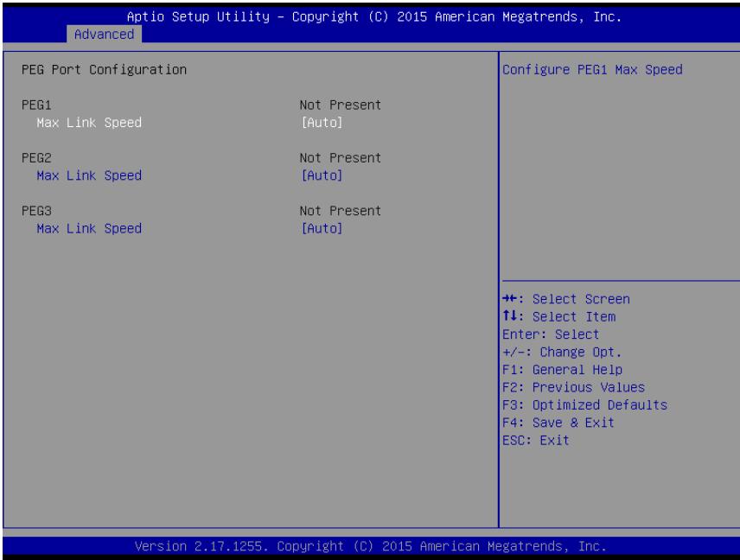Click F3: Optimized Defaults hint

point(584,404)
